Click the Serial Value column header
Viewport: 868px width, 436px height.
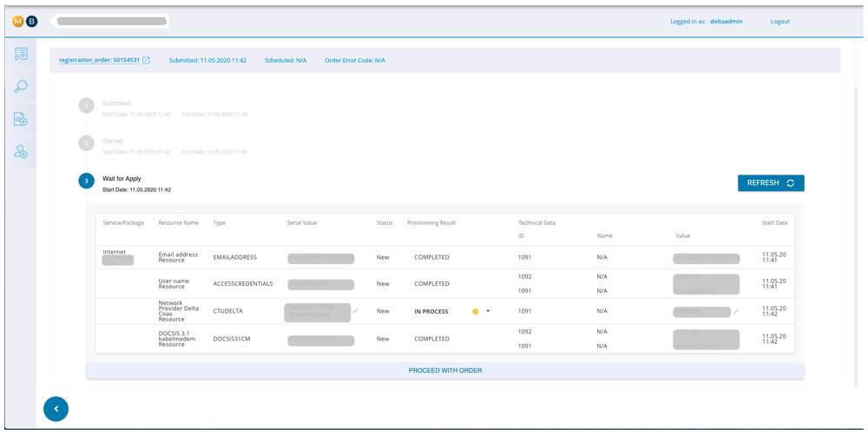pyautogui.click(x=302, y=222)
